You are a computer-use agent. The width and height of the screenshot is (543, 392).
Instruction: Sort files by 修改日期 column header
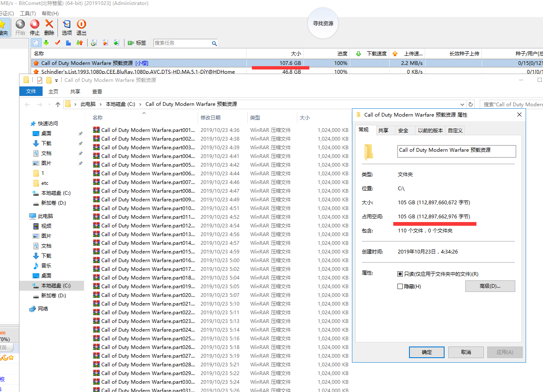pos(222,118)
